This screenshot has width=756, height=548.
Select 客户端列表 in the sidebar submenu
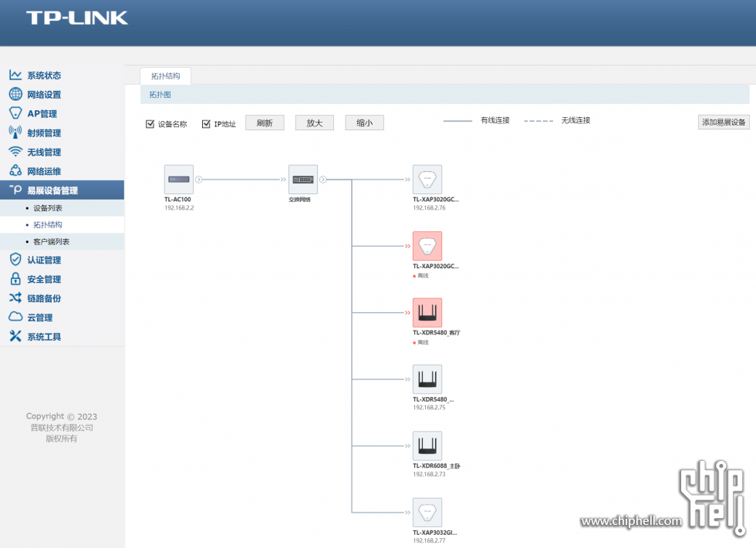click(51, 242)
